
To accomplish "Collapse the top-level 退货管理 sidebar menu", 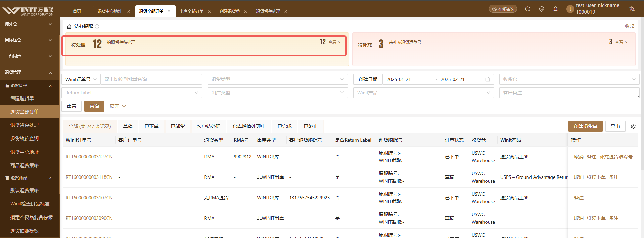I will pyautogui.click(x=29, y=72).
